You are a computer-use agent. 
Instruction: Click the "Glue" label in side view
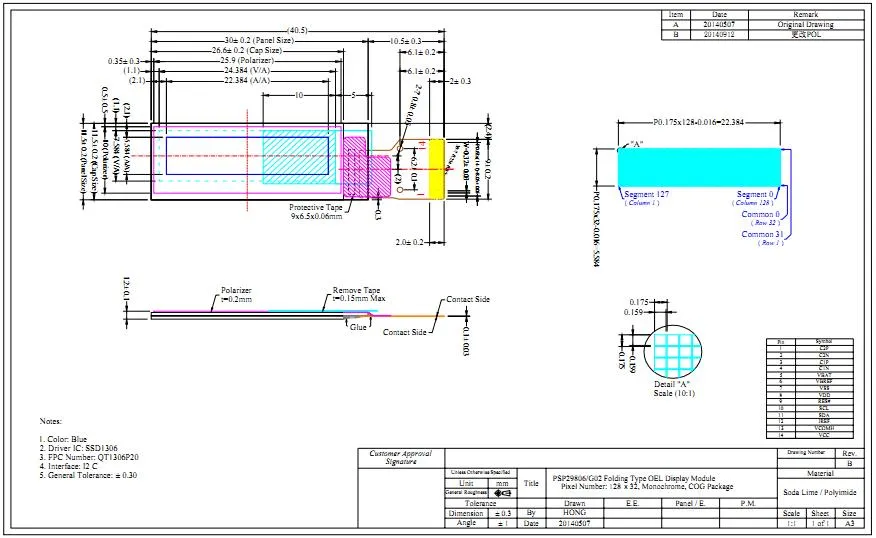pos(357,326)
